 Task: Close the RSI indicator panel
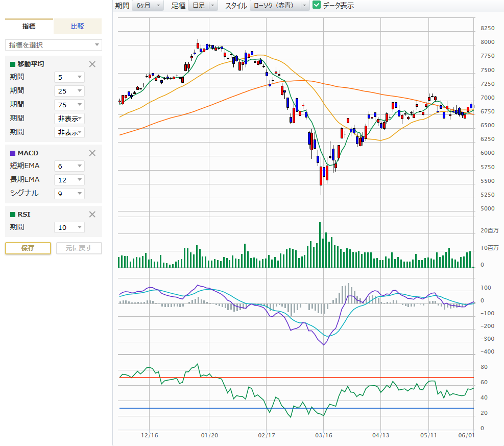(x=92, y=215)
